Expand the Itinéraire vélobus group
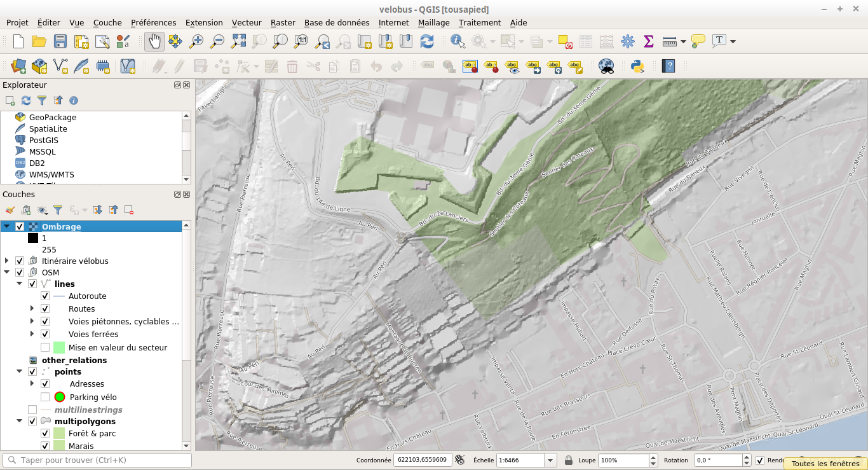Viewport: 868px width, 470px height. 7,261
